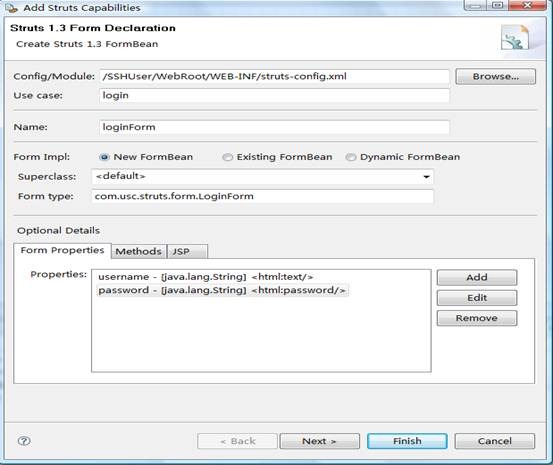The height and width of the screenshot is (465, 553).
Task: Focus the Name field containing loginForm
Action: tap(274, 127)
